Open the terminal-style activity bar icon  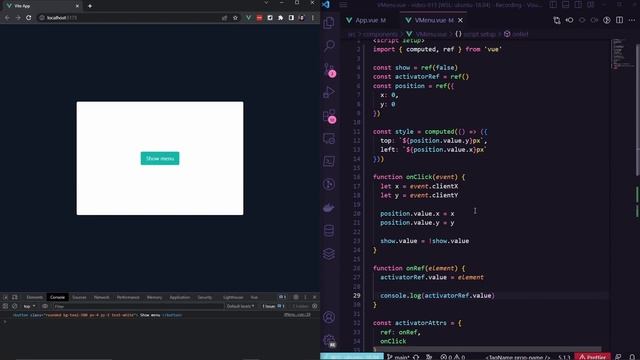(329, 162)
